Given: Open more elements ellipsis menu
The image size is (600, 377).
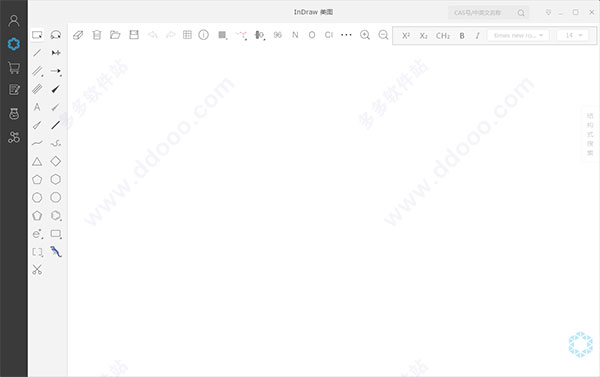Looking at the screenshot, I should click(x=346, y=35).
